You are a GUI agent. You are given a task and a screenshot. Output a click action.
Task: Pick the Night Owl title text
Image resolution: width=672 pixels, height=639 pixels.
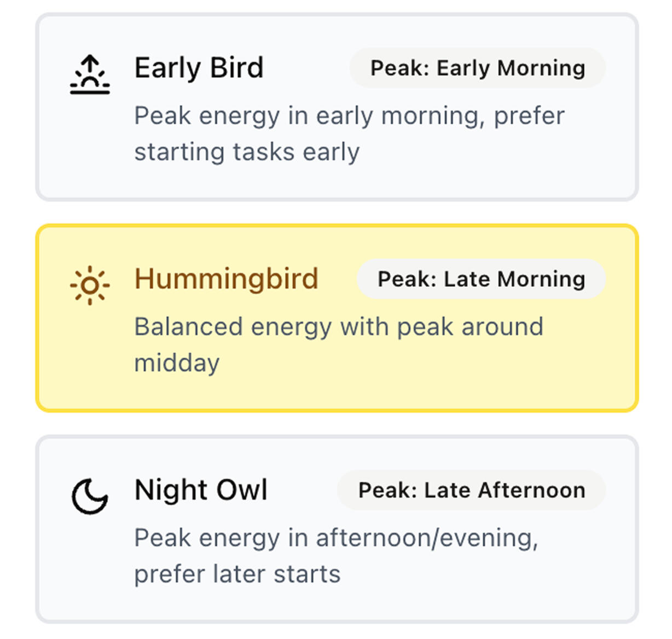coord(201,490)
